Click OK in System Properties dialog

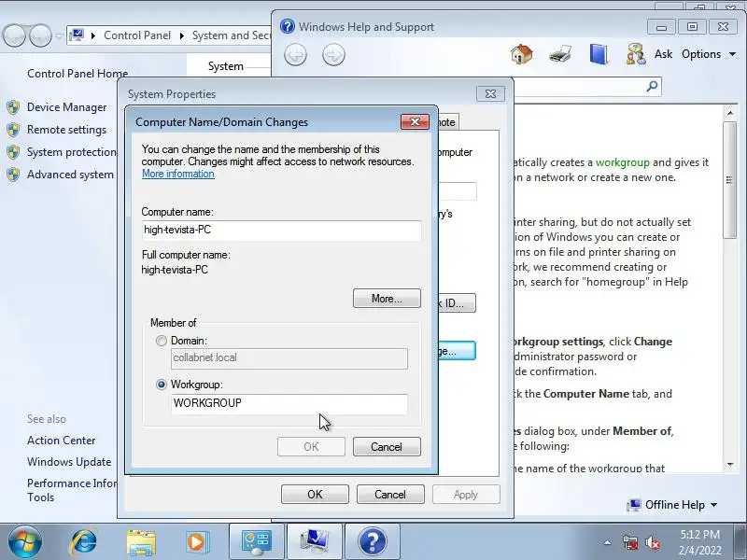[315, 495]
